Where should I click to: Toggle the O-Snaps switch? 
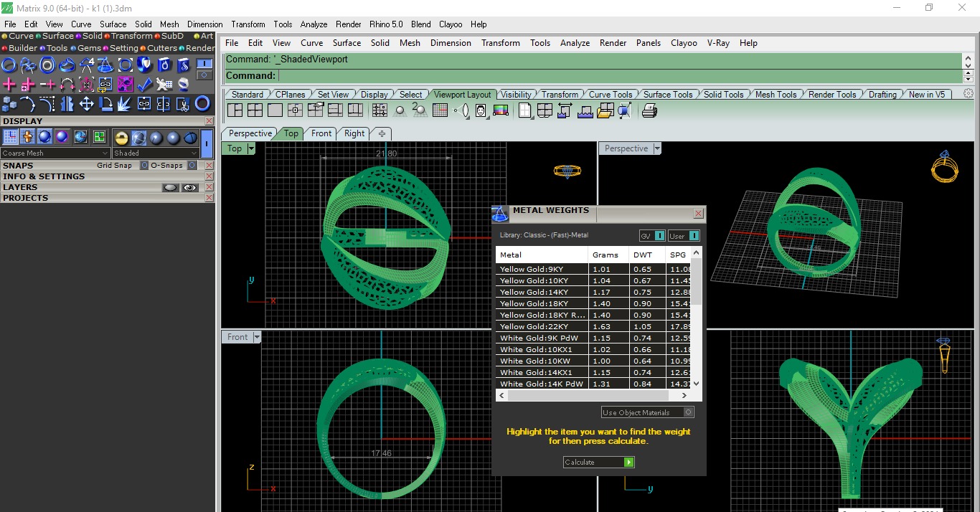192,165
